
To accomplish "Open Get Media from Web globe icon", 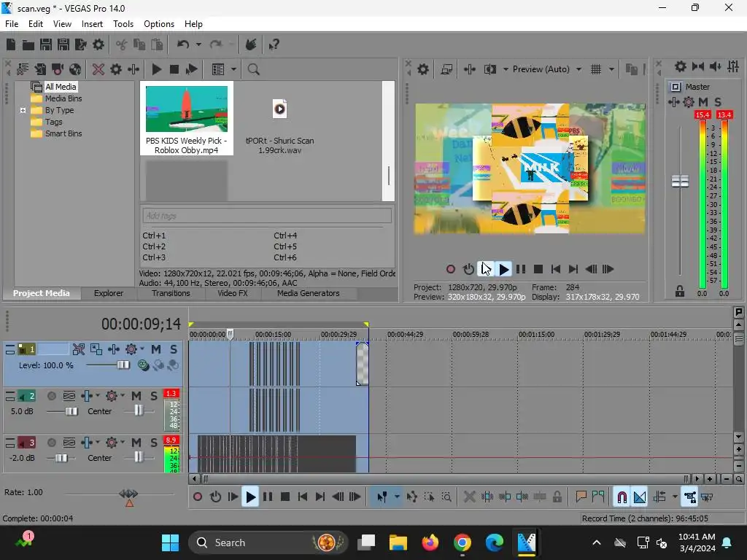I will [75, 69].
